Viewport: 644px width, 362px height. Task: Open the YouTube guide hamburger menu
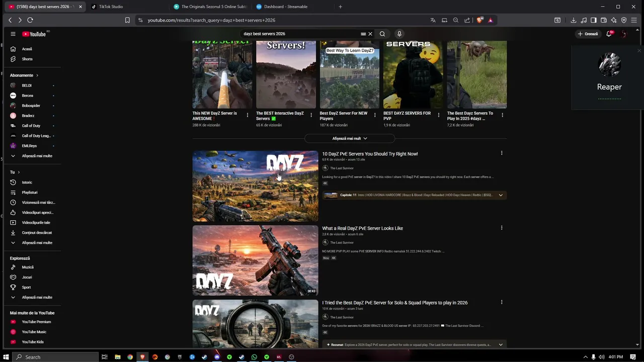[x=13, y=34]
